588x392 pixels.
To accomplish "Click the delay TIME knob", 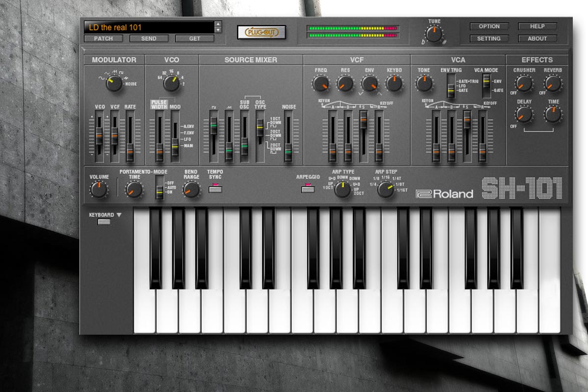I will tap(553, 115).
